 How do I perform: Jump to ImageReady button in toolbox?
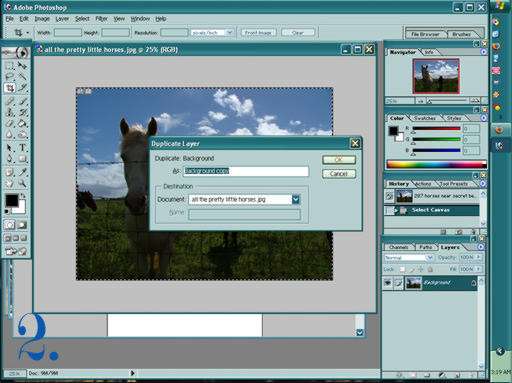[15, 251]
